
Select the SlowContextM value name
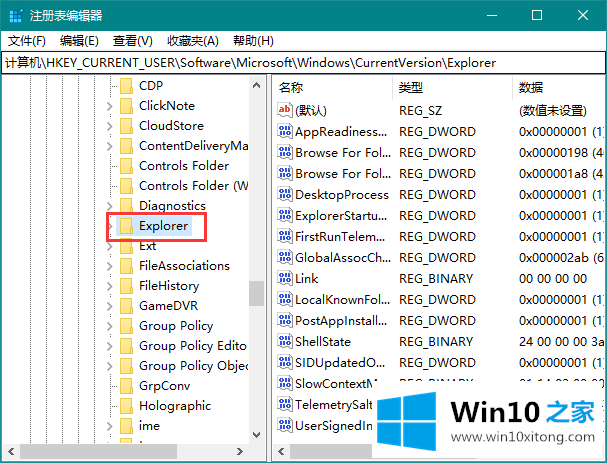(336, 383)
